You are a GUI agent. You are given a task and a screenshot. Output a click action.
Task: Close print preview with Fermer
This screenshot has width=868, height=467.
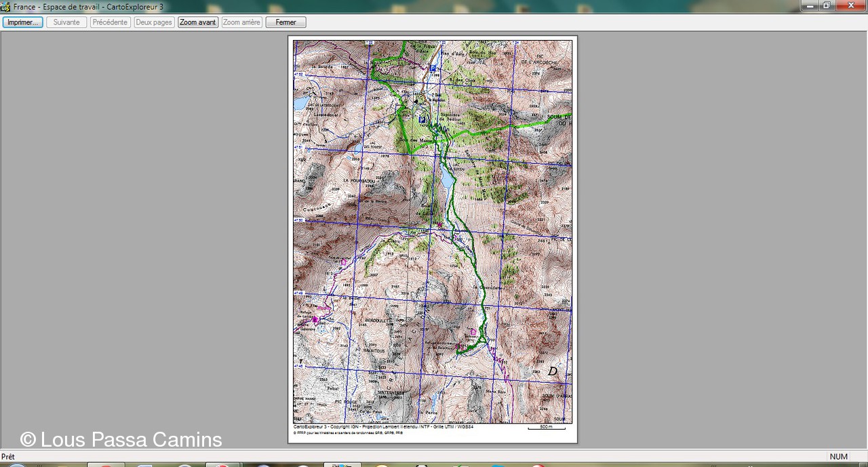285,22
